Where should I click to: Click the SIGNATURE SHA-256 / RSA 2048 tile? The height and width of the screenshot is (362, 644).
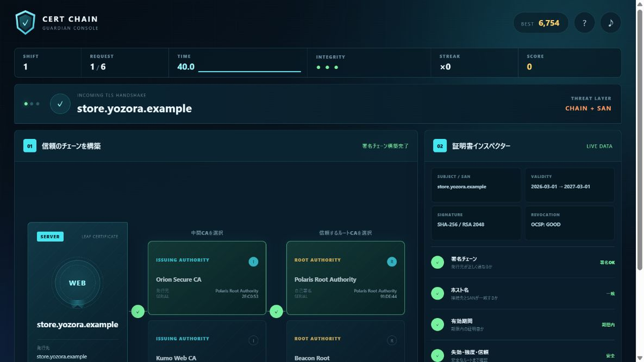(x=476, y=223)
